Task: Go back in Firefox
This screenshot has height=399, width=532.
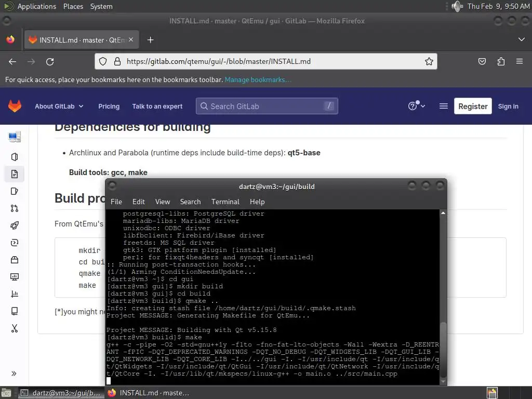Action: [12, 61]
